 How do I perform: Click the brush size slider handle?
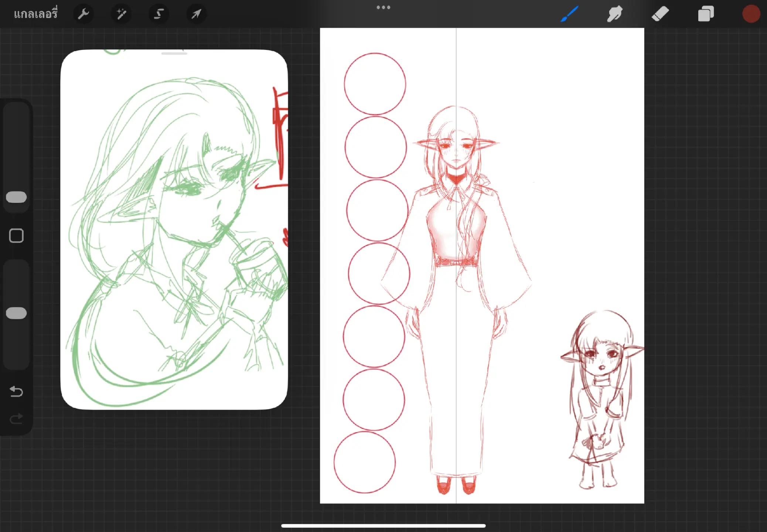point(16,197)
